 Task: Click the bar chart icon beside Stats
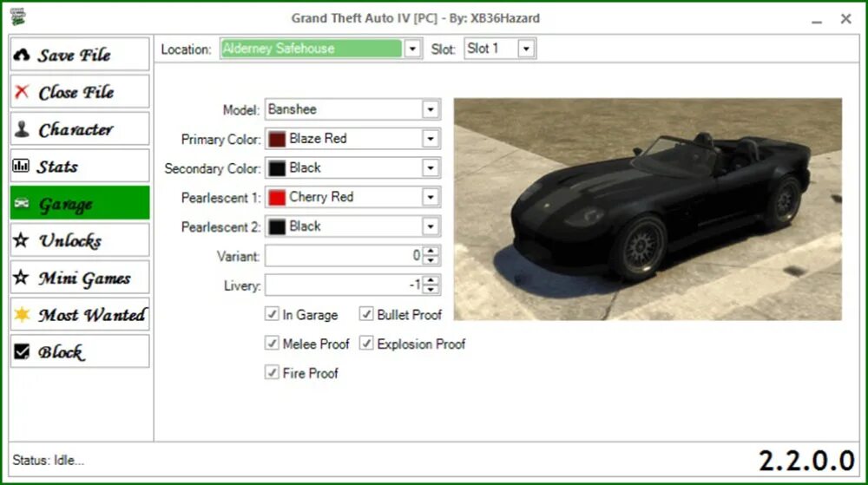(21, 166)
